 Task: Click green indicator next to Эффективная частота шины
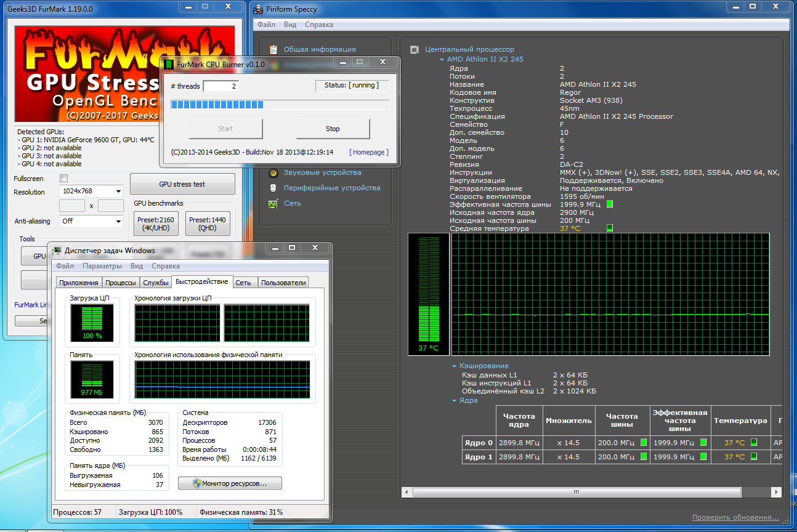[x=610, y=204]
